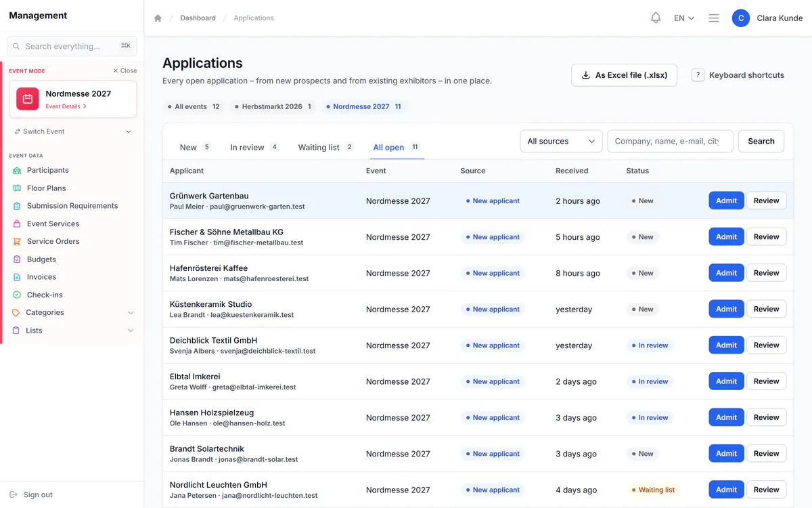Open the hamburger menu icon
Viewport: 812px width, 508px height.
click(x=713, y=18)
